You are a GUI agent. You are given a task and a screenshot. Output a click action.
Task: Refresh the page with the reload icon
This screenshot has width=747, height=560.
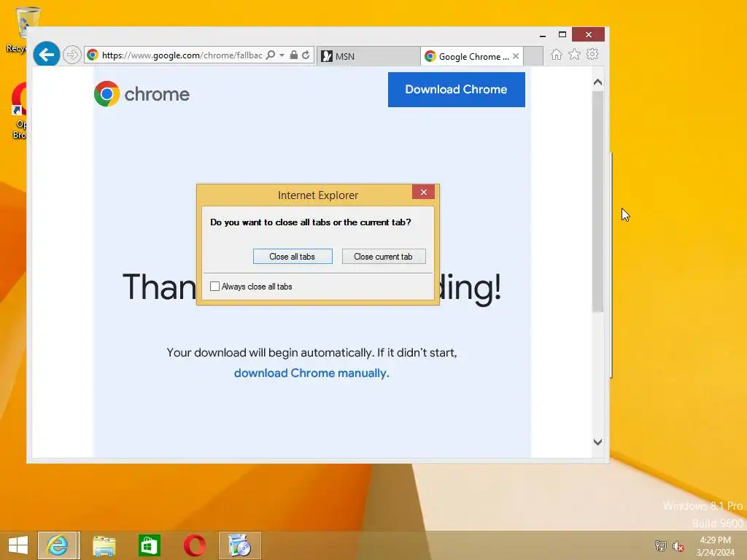[306, 55]
